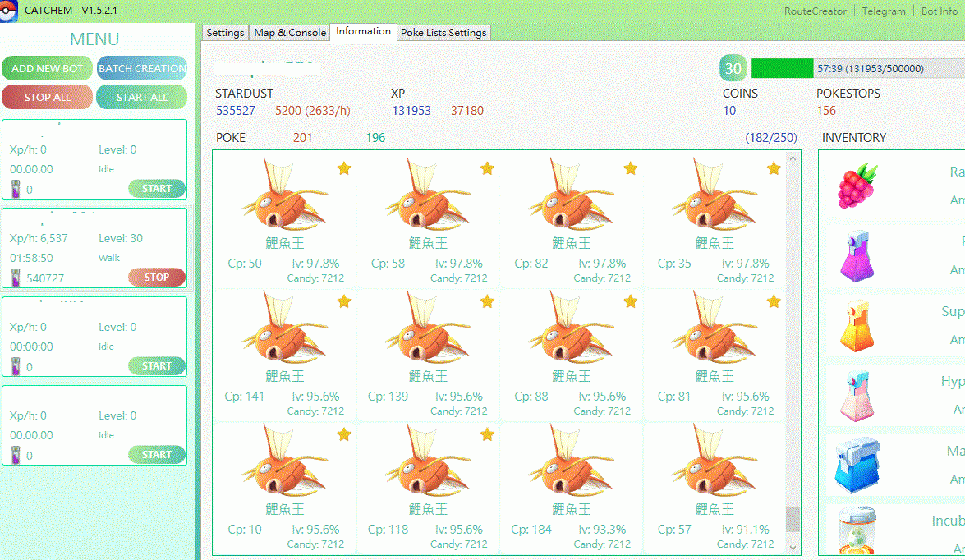Click the Pokemon list scroll-down arrow
Screen dimensions: 965x560
[x=793, y=547]
